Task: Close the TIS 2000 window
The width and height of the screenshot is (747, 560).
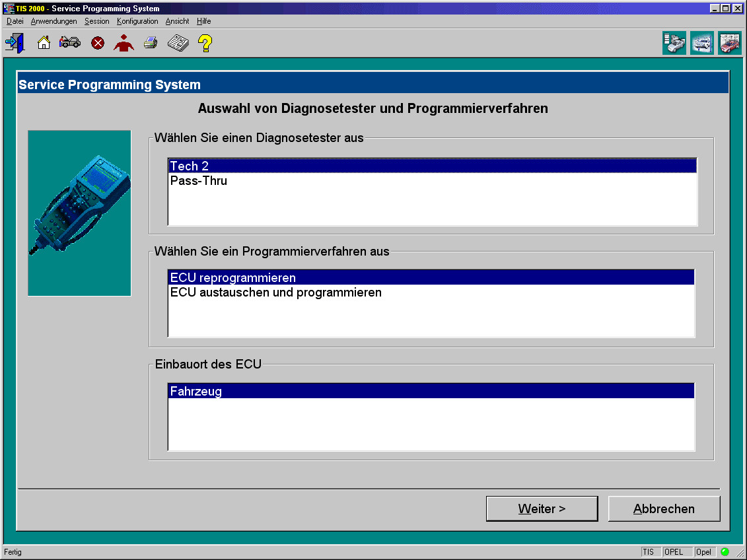Action: tap(738, 8)
